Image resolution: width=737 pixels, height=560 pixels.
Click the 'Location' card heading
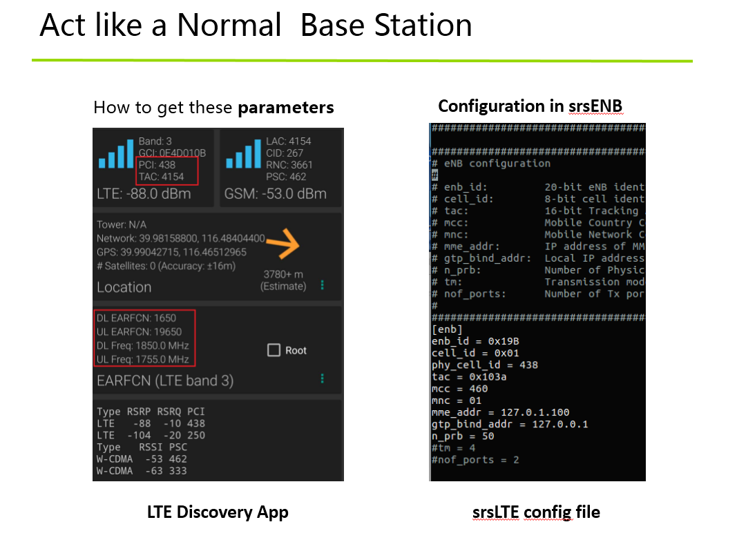124,287
